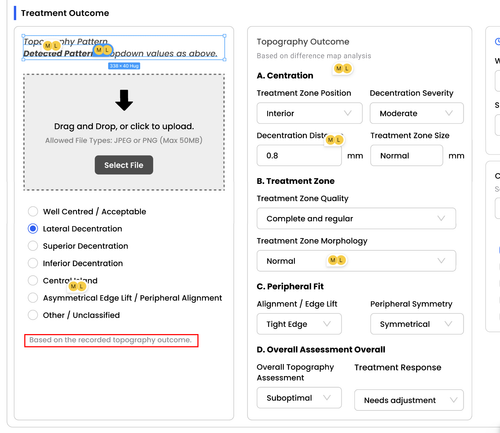Open Alignment / Edge Lift dropdown showing Tight Edge

[x=299, y=324]
